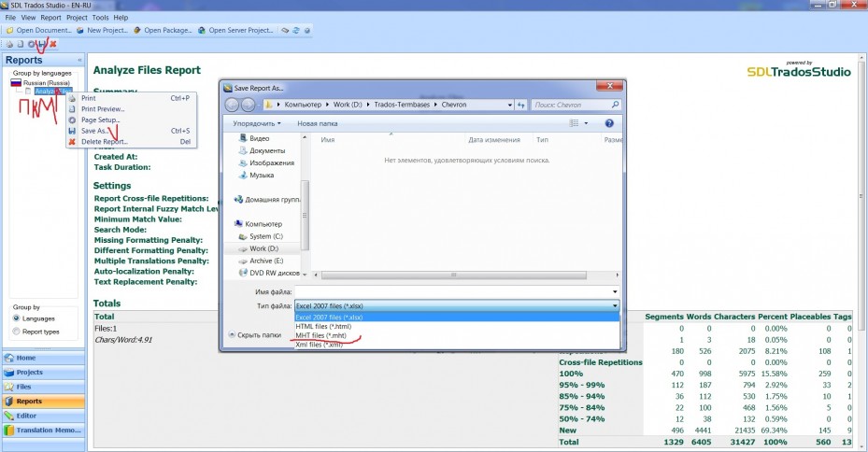
Task: Open the Project menu
Action: click(77, 18)
